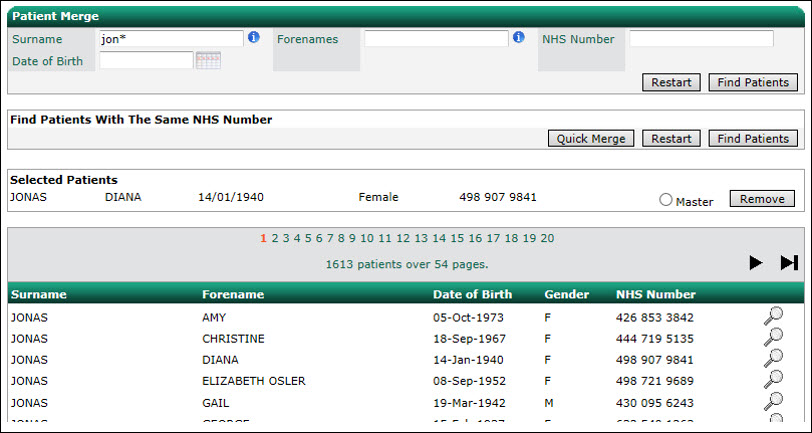Click date of birth 08-Sep-1952

coord(469,381)
